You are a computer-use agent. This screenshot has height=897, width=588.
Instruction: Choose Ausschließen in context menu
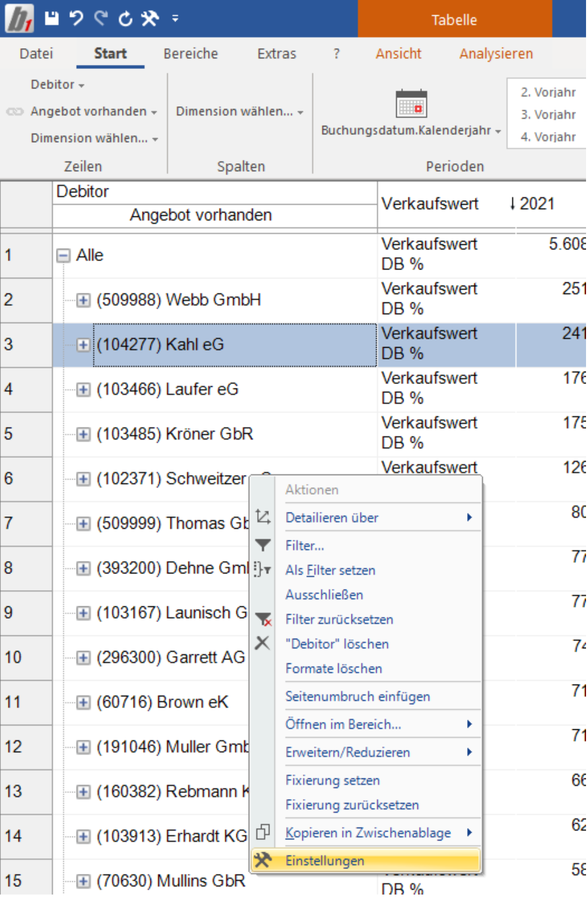tap(366, 595)
